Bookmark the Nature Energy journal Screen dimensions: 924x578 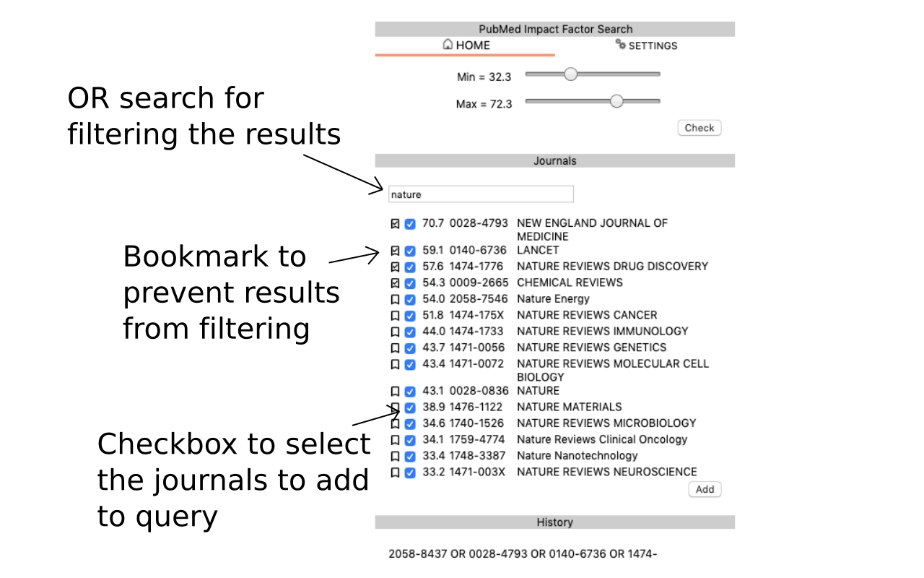click(395, 299)
